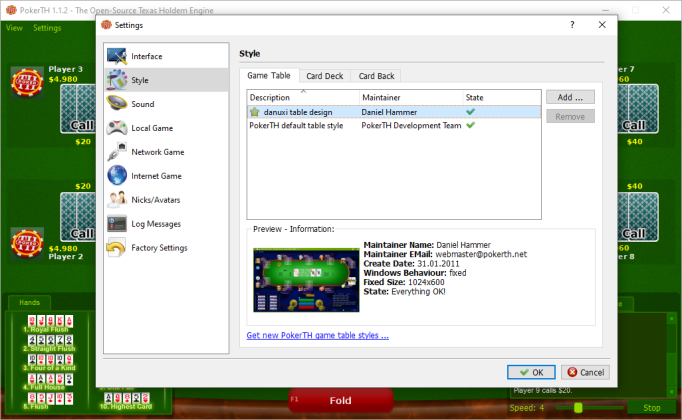Click the Daniel Hammer maintainer cell
682x420 pixels.
389,112
